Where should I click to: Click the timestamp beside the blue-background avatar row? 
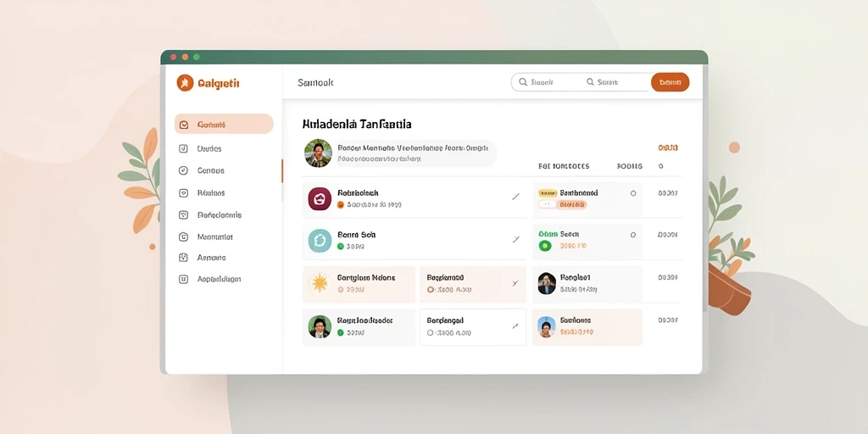[668, 320]
